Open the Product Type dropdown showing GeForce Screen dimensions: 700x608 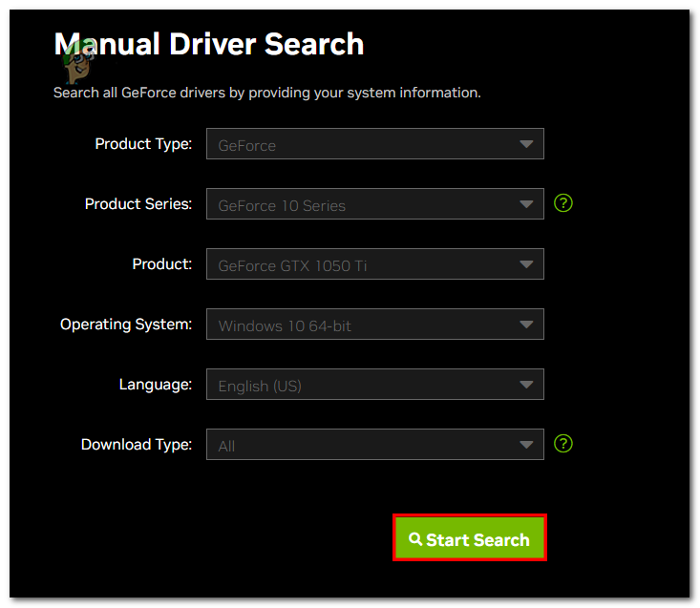click(x=375, y=143)
